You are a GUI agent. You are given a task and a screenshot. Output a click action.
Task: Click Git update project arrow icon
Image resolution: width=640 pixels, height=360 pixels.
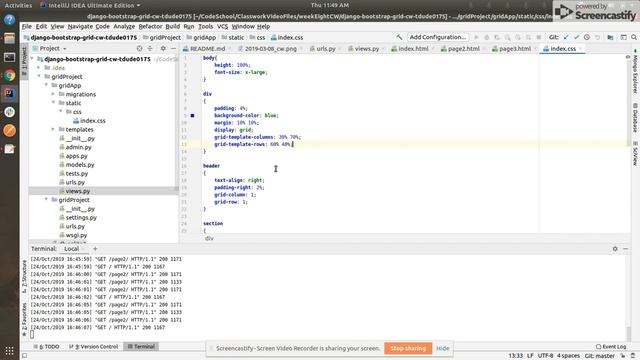point(566,37)
